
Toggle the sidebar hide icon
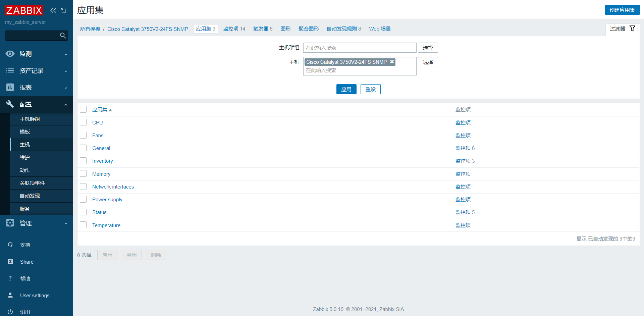coord(63,10)
